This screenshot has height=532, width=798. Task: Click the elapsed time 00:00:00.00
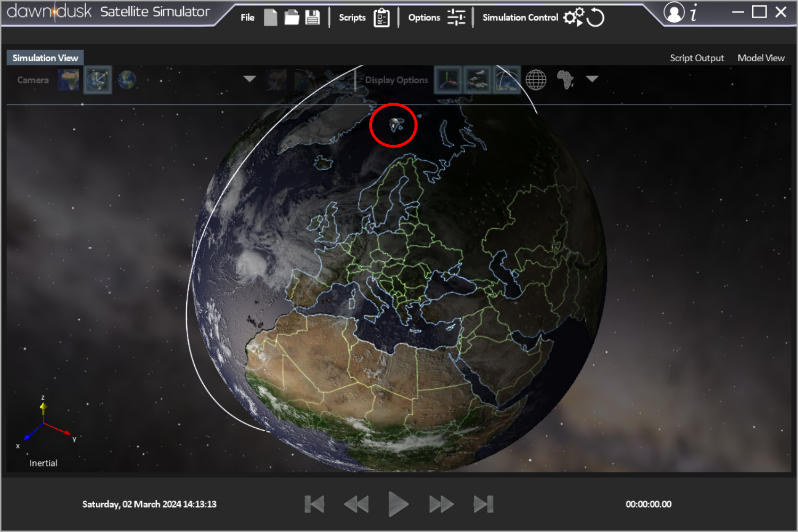[649, 504]
